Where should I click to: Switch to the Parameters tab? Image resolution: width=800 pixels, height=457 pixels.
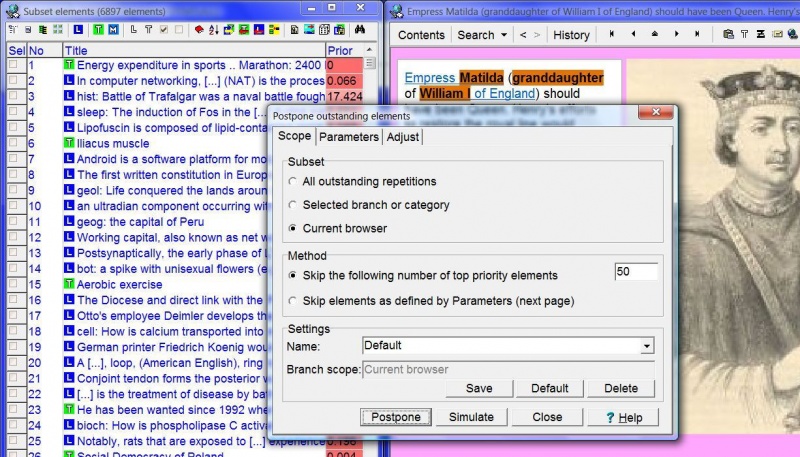click(x=349, y=137)
